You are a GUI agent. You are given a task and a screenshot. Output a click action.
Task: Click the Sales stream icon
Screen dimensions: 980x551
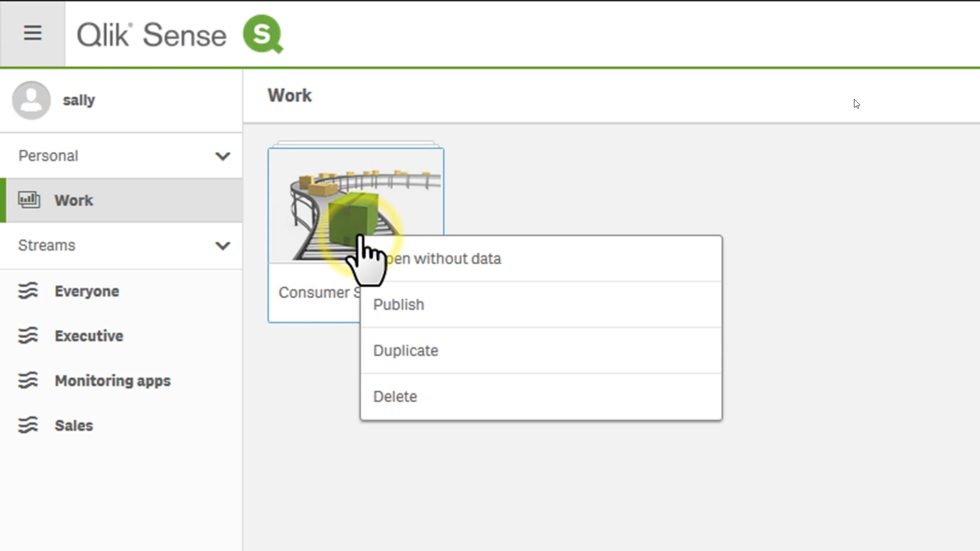(x=28, y=425)
